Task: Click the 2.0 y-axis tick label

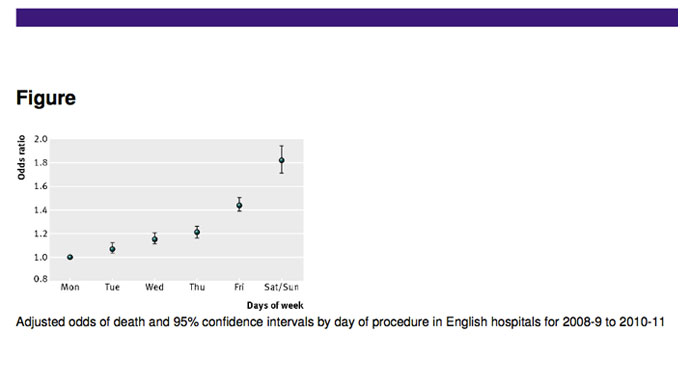Action: click(x=40, y=139)
